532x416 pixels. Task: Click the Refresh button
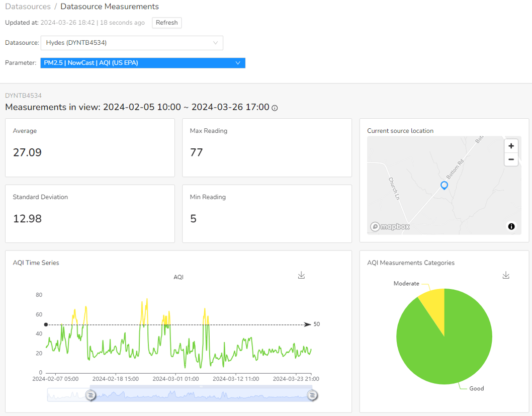[166, 23]
